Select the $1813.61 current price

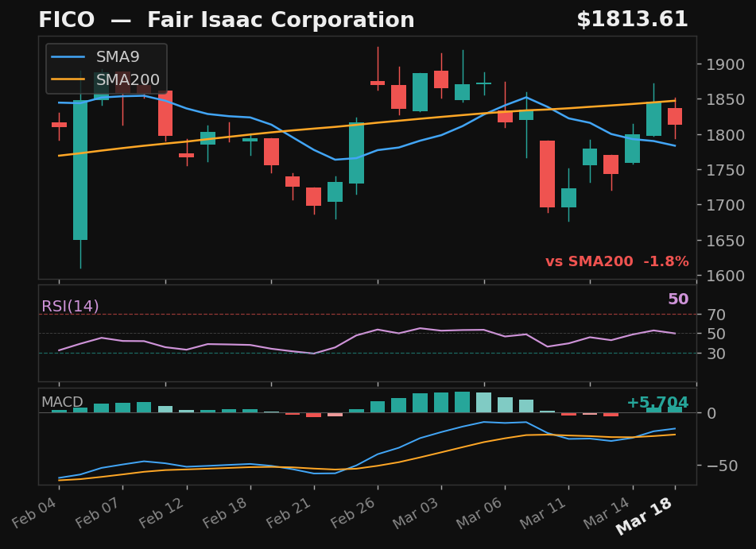pyautogui.click(x=632, y=20)
